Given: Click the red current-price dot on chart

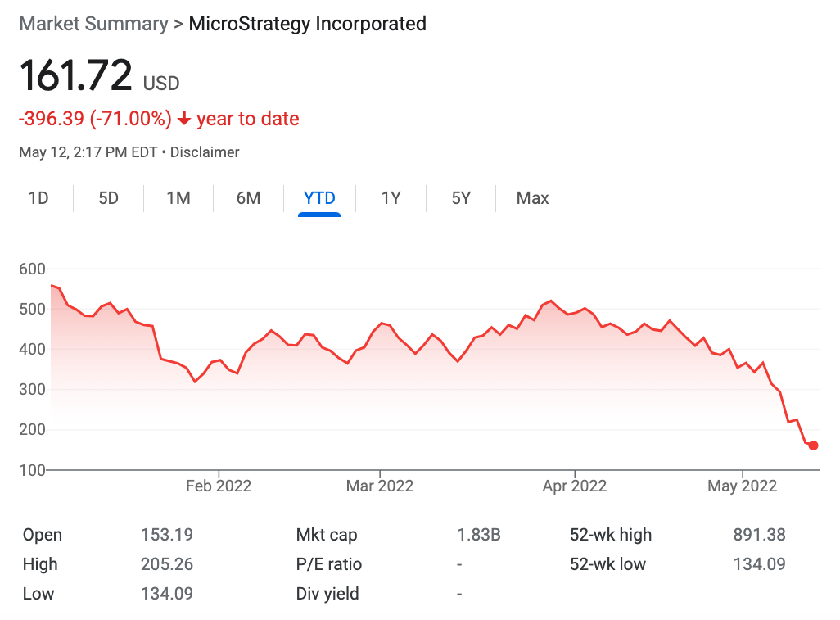Looking at the screenshot, I should click(813, 446).
